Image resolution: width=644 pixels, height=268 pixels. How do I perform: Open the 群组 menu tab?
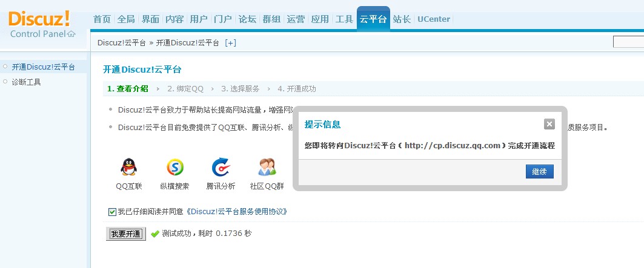point(271,19)
